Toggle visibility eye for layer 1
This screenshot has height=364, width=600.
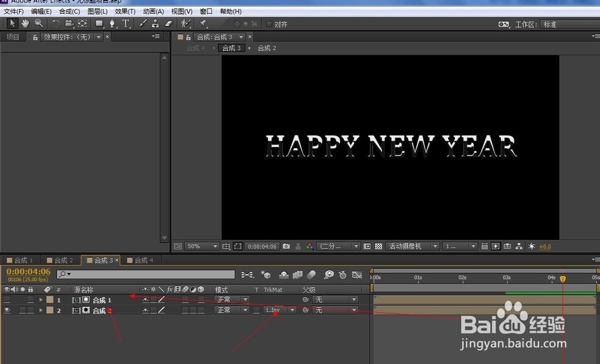pos(7,300)
